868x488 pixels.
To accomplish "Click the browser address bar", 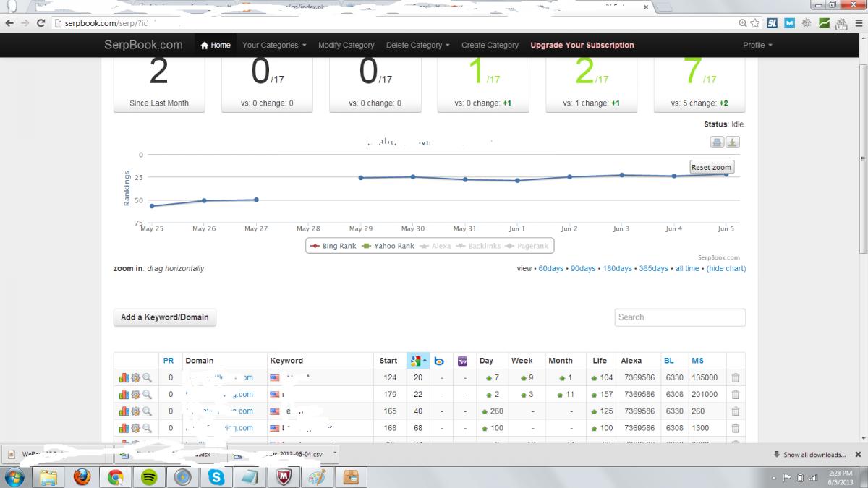I will click(x=396, y=23).
